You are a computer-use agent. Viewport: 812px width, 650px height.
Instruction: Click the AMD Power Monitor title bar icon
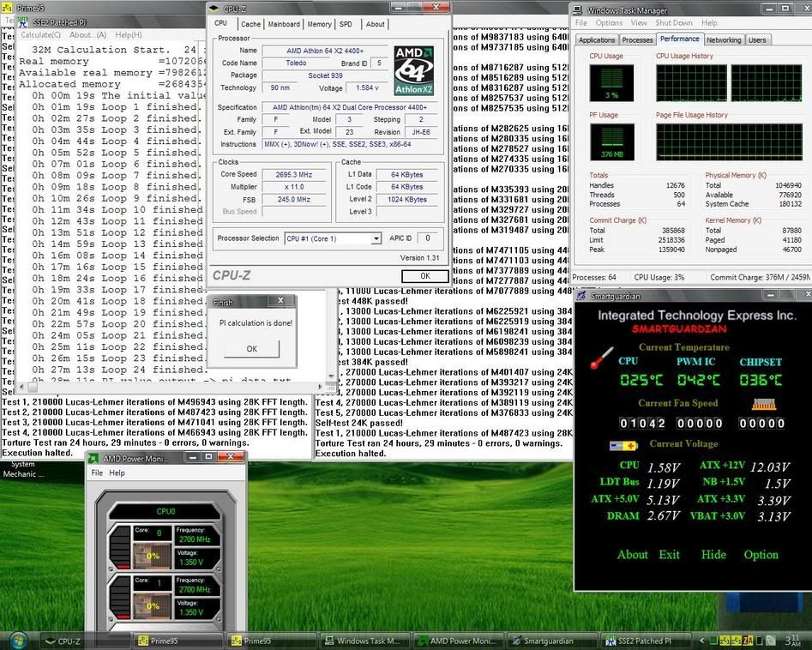coord(93,458)
